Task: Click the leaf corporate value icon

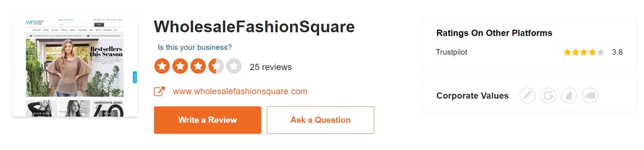Action: point(569,96)
